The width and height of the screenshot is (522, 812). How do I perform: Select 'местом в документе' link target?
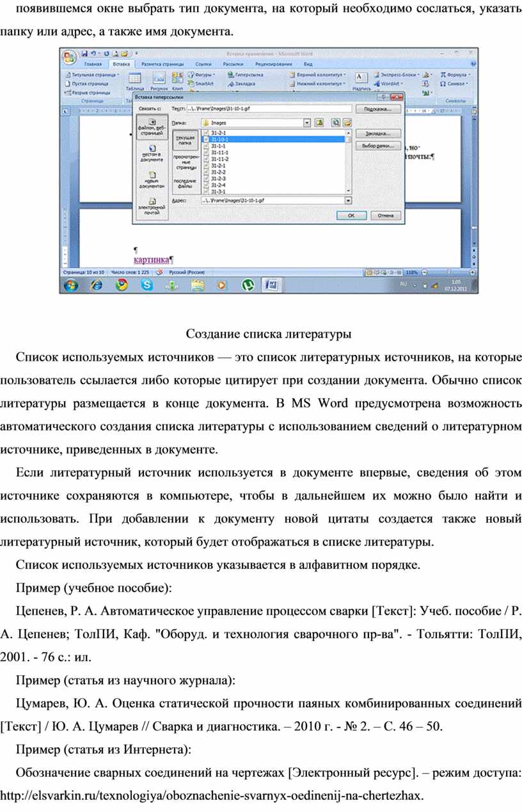coord(152,152)
